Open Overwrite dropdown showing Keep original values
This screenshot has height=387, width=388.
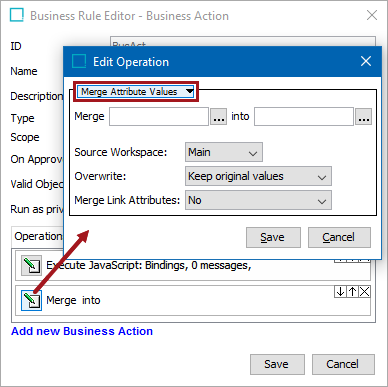pyautogui.click(x=258, y=176)
